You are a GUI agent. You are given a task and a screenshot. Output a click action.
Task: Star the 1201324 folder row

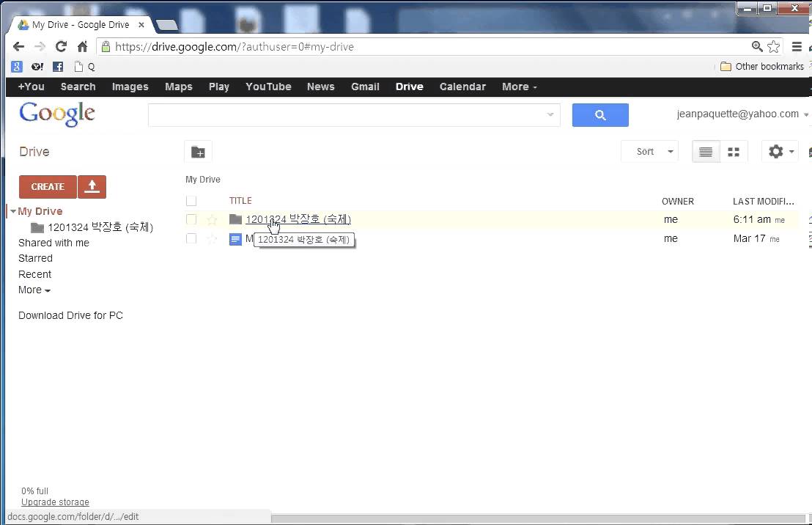pos(212,220)
